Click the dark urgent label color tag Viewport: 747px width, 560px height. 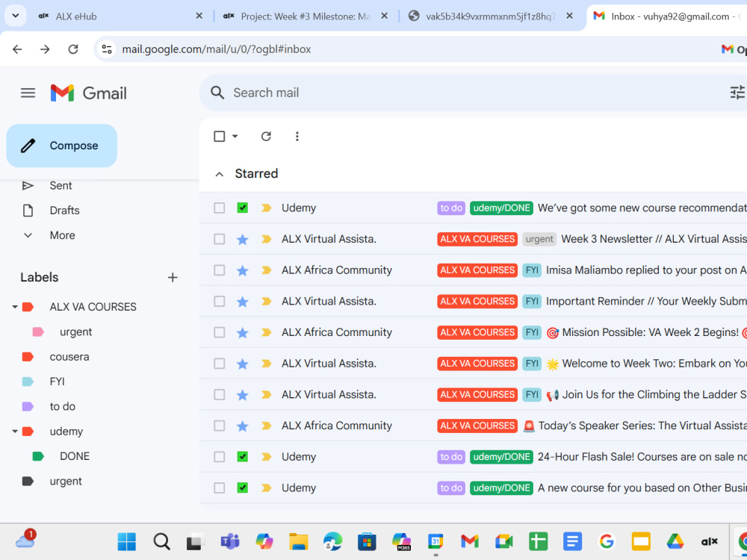28,481
